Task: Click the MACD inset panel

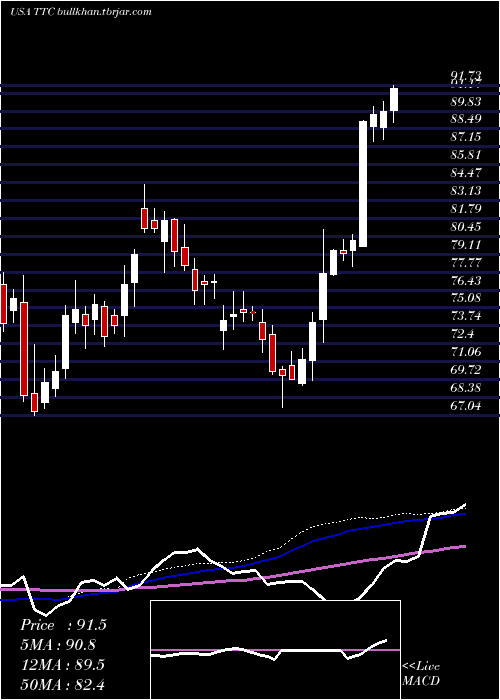Action: [275, 650]
